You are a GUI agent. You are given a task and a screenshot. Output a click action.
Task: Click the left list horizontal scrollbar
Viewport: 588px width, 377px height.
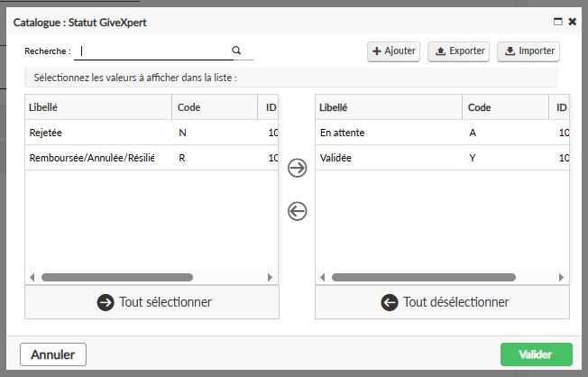(x=117, y=278)
